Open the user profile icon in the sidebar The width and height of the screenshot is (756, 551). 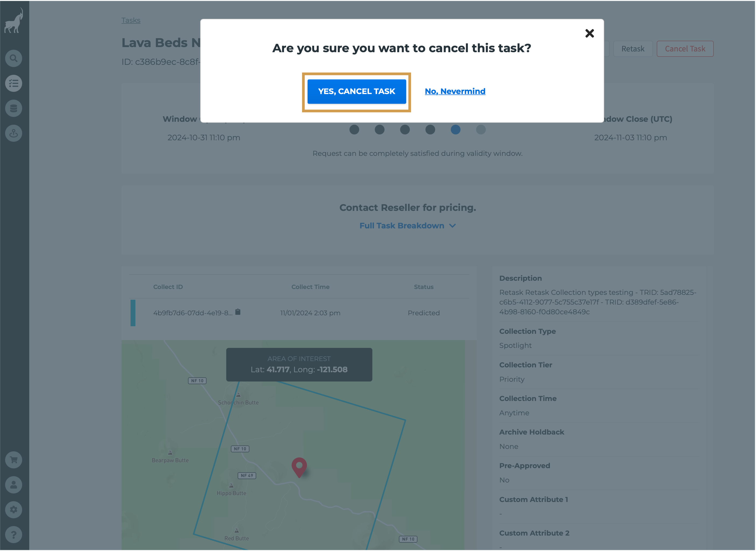14,485
